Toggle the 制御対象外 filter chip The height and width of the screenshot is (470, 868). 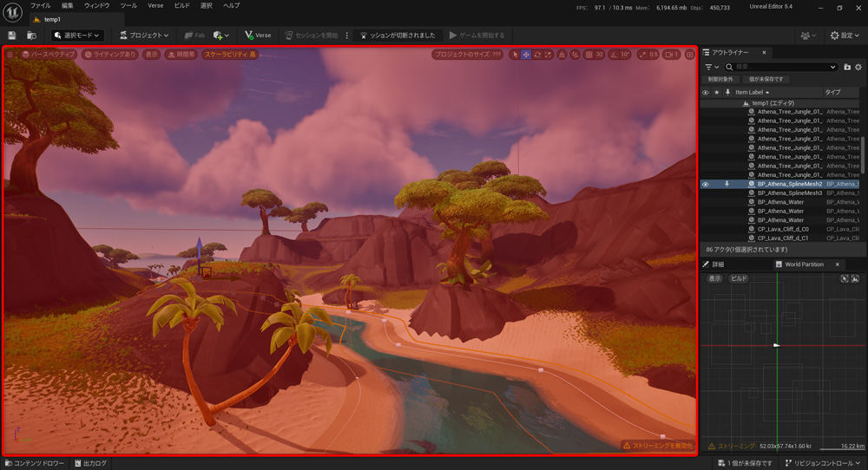[x=720, y=79]
